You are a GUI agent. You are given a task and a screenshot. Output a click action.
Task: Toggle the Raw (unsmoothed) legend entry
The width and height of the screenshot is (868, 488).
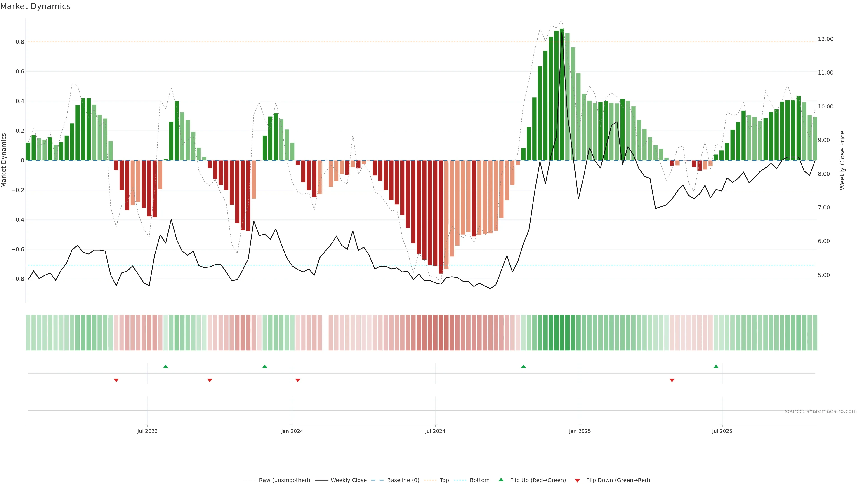coord(284,480)
